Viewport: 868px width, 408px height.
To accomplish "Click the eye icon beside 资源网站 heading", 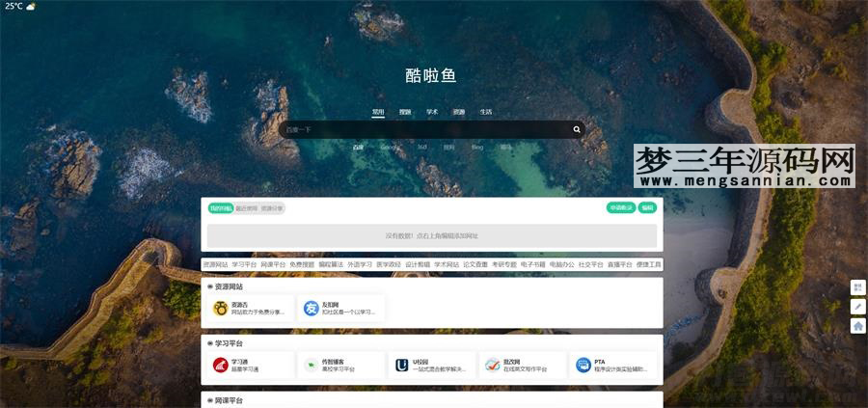I will pyautogui.click(x=210, y=286).
